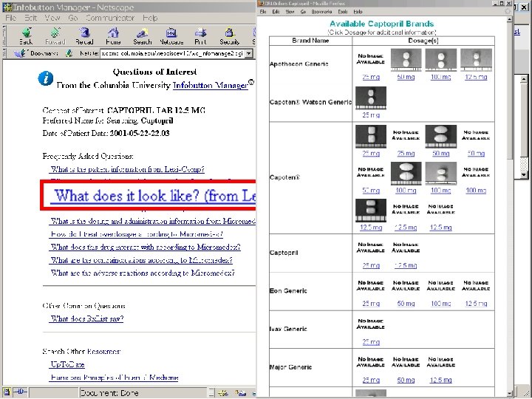Click the 'What does it look like?' link

(x=154, y=196)
